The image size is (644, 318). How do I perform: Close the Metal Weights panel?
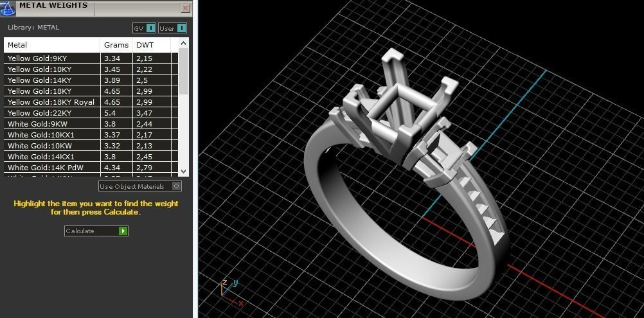(x=185, y=8)
